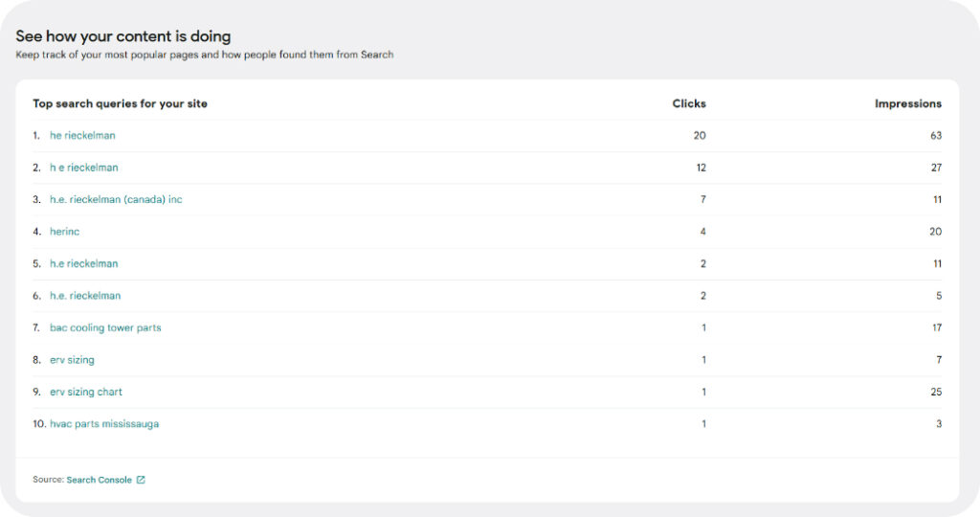
Task: Click the external link icon beside Search Console
Action: (141, 480)
